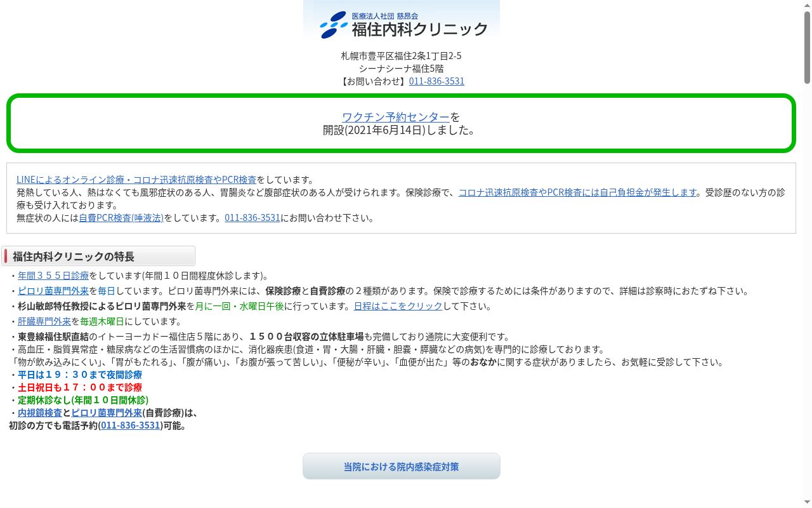
Task: Click the text 開設(2021年6月14日)しました。
Action: coord(400,130)
